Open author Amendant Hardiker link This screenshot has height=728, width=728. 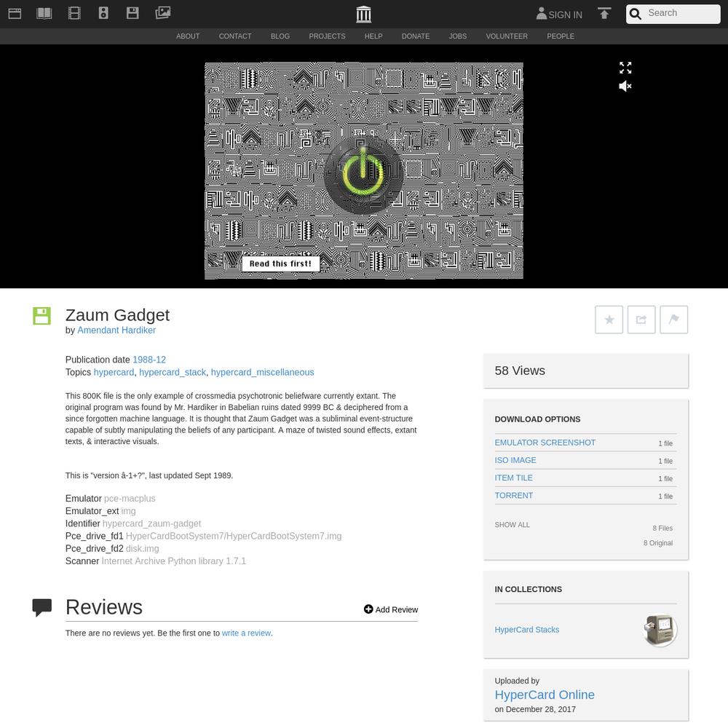coord(116,330)
